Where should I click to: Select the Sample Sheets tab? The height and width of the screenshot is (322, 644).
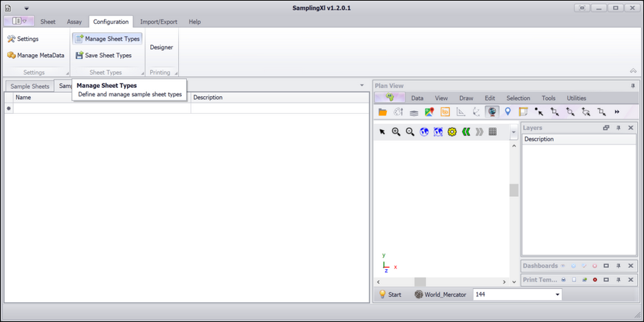coord(29,86)
